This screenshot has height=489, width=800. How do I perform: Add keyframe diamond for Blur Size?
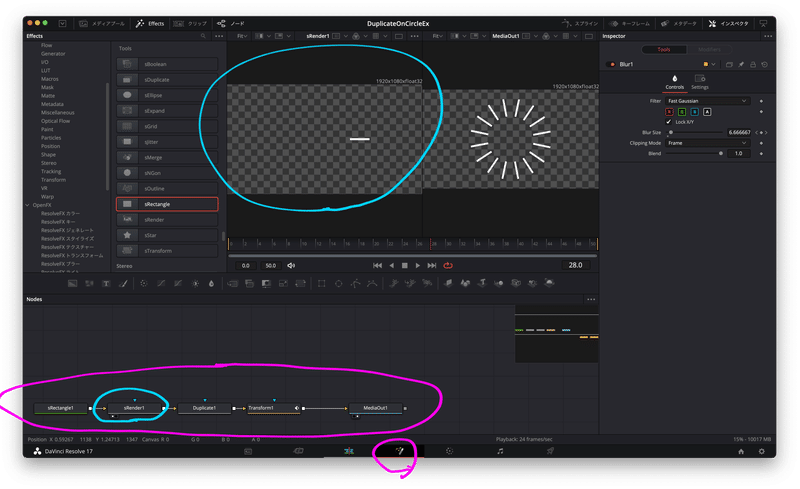click(x=761, y=132)
